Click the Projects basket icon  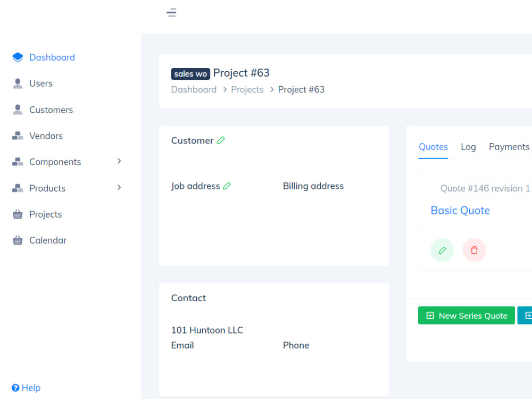coord(18,214)
